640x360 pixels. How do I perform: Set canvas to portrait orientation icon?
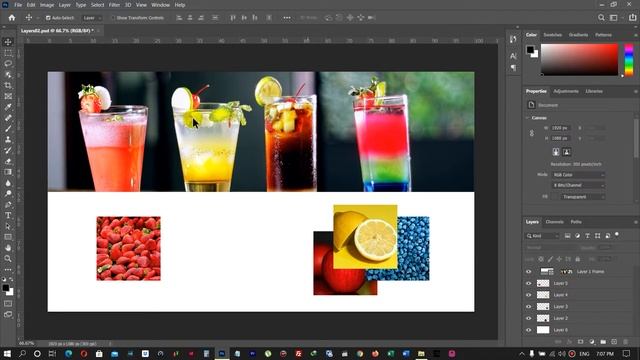(x=556, y=152)
